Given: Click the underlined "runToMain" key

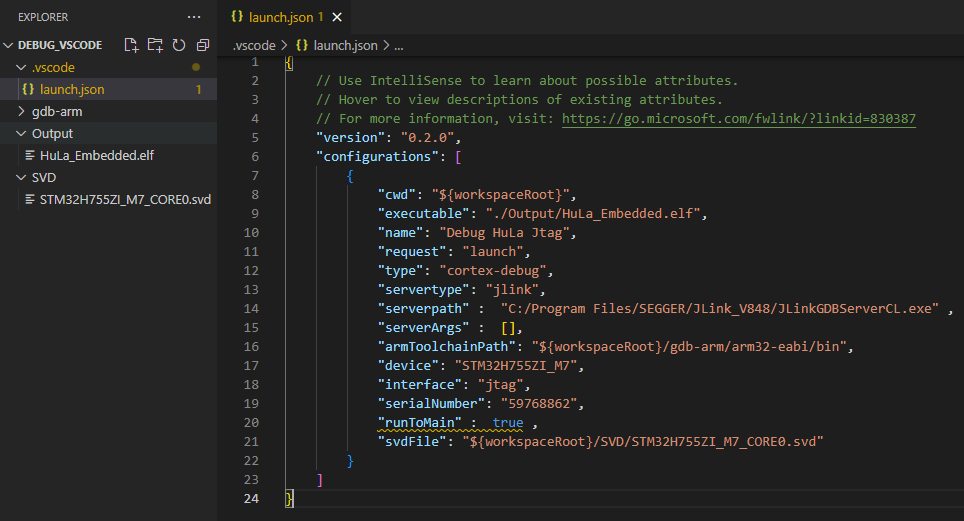Looking at the screenshot, I should pyautogui.click(x=420, y=423).
